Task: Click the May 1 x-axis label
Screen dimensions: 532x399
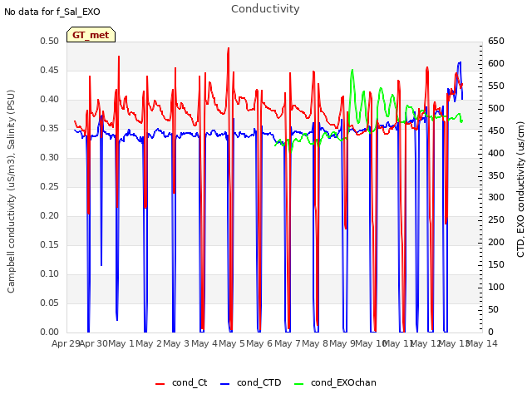Action: click(121, 343)
